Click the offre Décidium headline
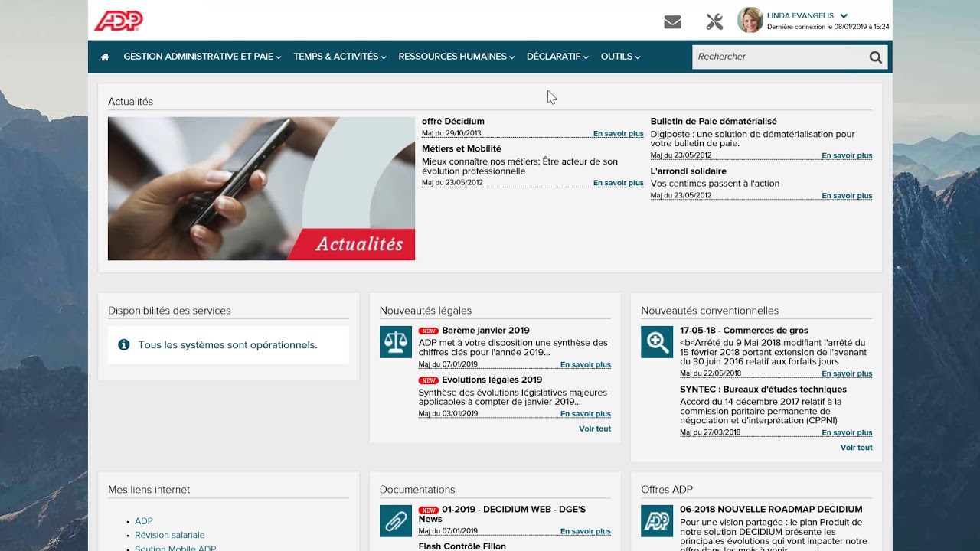 [x=453, y=122]
